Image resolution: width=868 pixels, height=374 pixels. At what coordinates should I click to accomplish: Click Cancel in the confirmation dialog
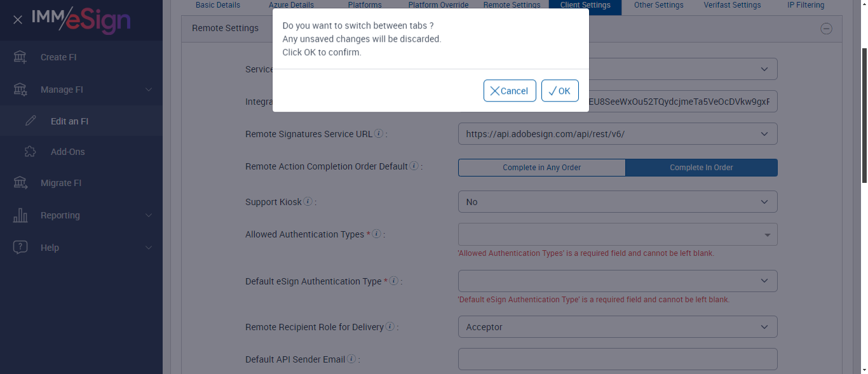(x=510, y=91)
